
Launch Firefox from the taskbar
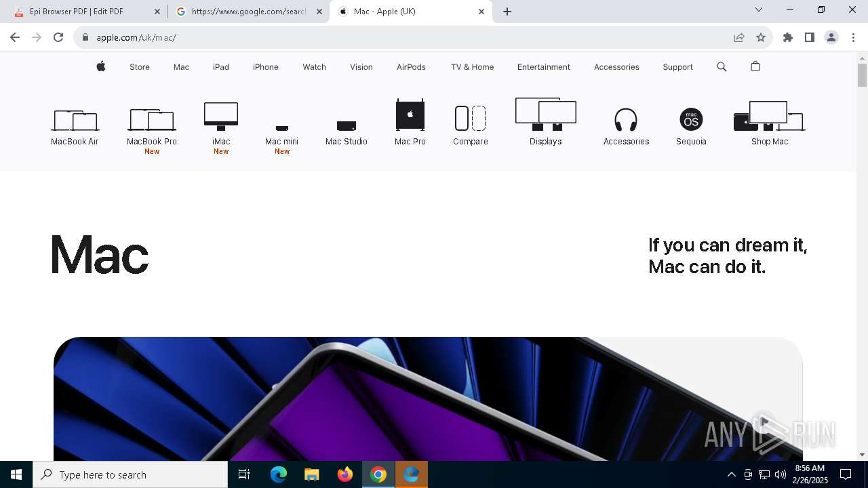(x=345, y=474)
